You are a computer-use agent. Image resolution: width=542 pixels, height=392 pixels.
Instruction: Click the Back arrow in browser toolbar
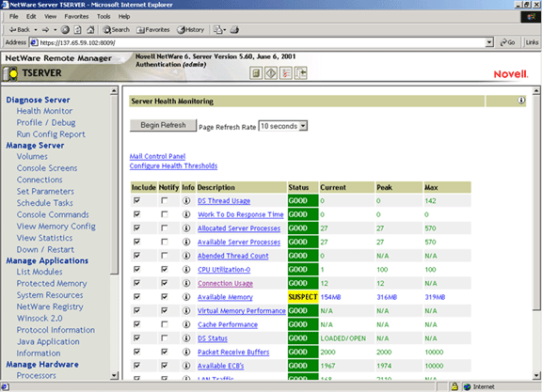point(20,30)
